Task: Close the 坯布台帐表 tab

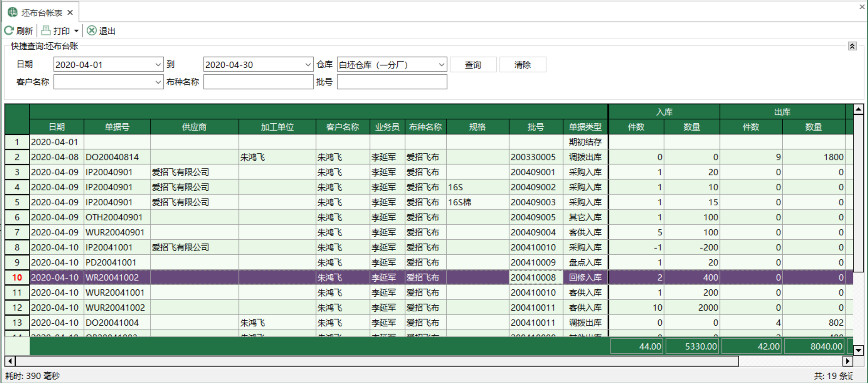Action: 70,13
